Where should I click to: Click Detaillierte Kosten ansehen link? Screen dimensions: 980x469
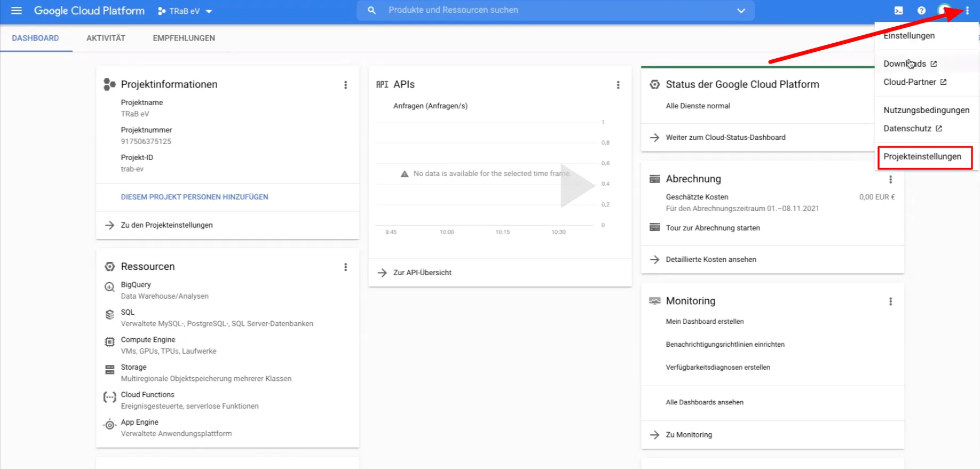[x=710, y=260]
